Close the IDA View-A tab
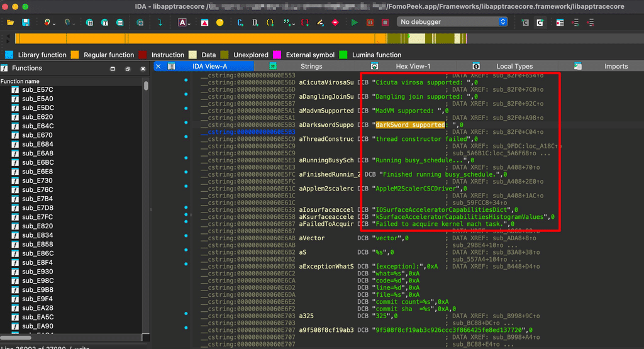 (x=158, y=66)
